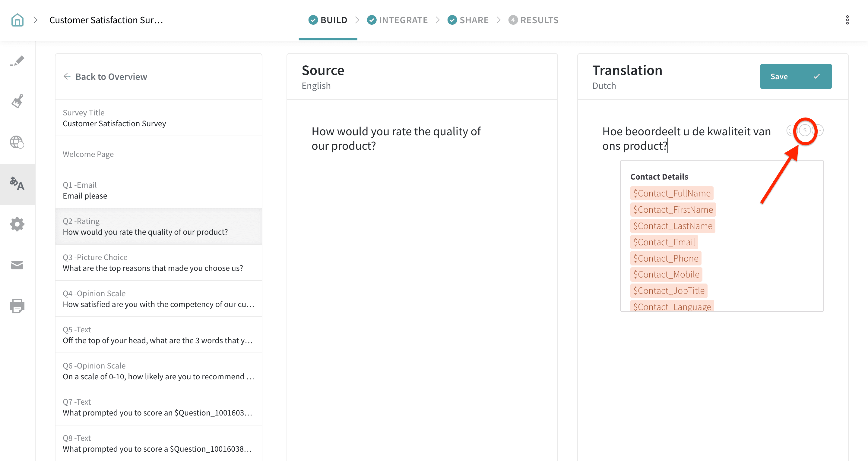The width and height of the screenshot is (868, 461).
Task: Open the settings gear in sidebar
Action: [x=17, y=224]
